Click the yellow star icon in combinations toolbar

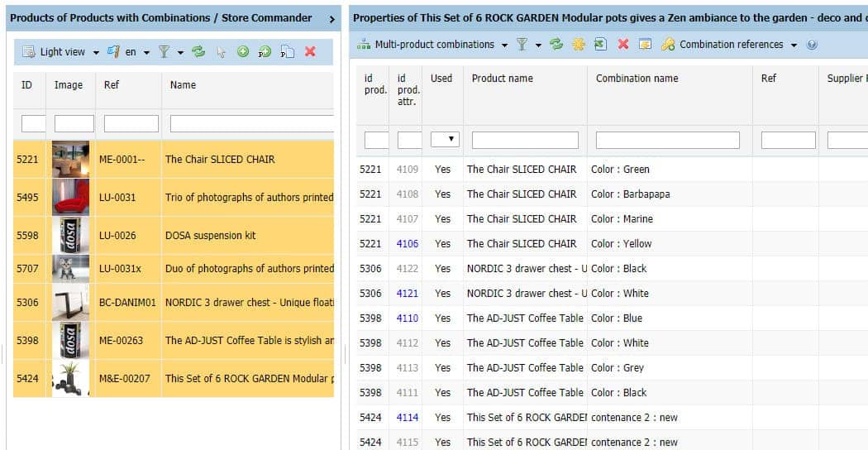coord(578,45)
